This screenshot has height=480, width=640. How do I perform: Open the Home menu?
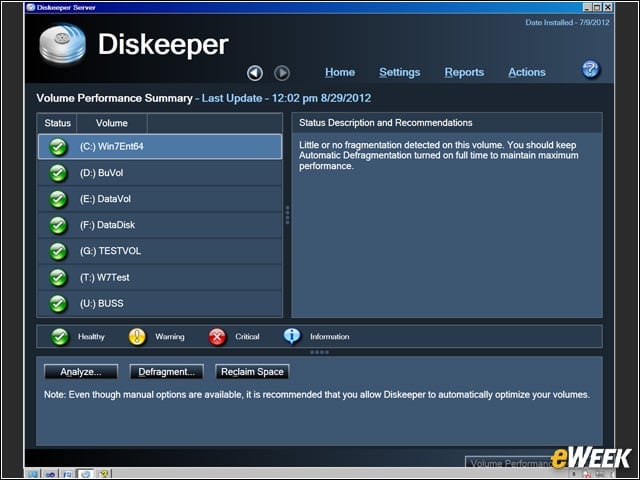[340, 72]
